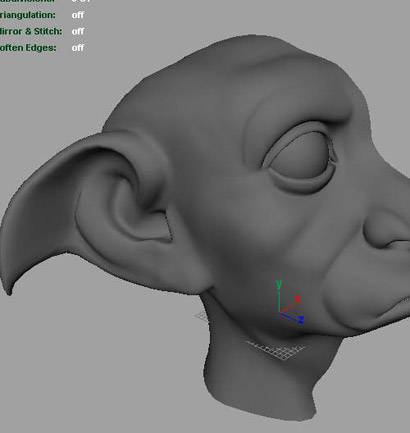Click the Triangulation 'off' value

pos(78,15)
